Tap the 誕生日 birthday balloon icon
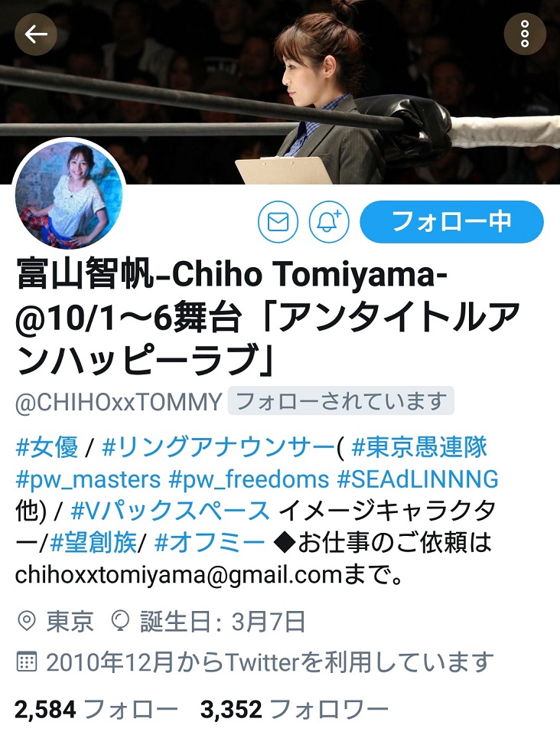 click(120, 621)
